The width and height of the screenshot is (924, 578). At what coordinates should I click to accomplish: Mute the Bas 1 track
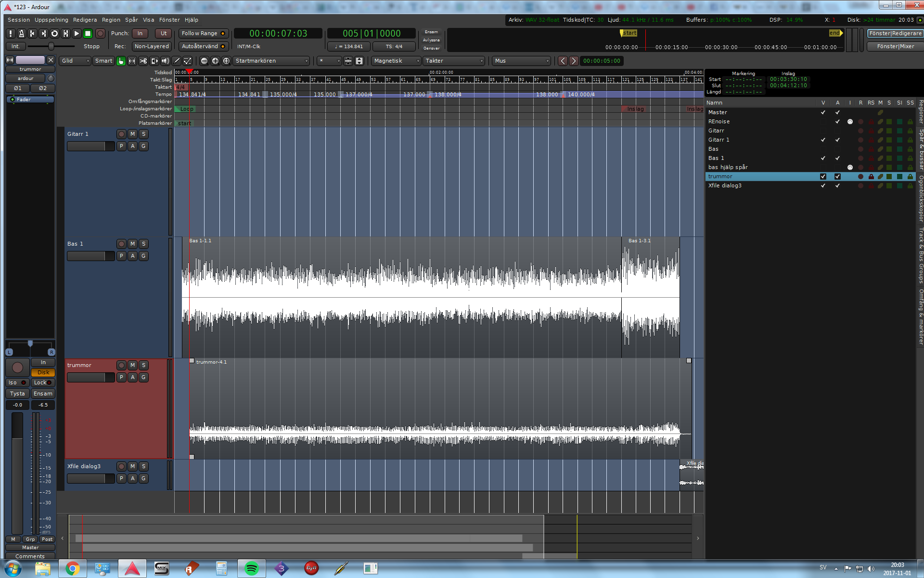[x=132, y=244]
